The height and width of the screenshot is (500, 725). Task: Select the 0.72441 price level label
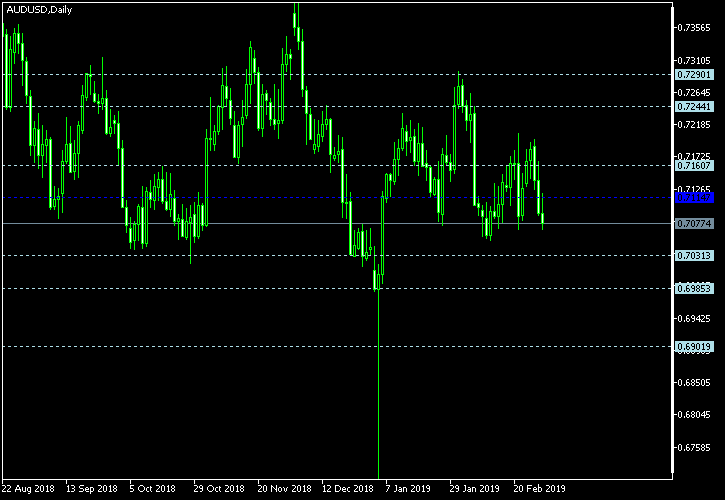[x=694, y=107]
